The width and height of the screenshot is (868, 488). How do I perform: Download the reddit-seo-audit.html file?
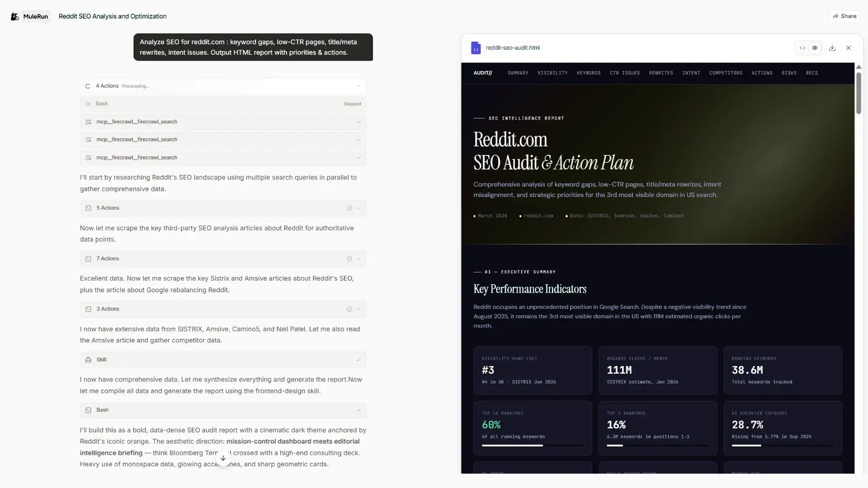tap(832, 47)
